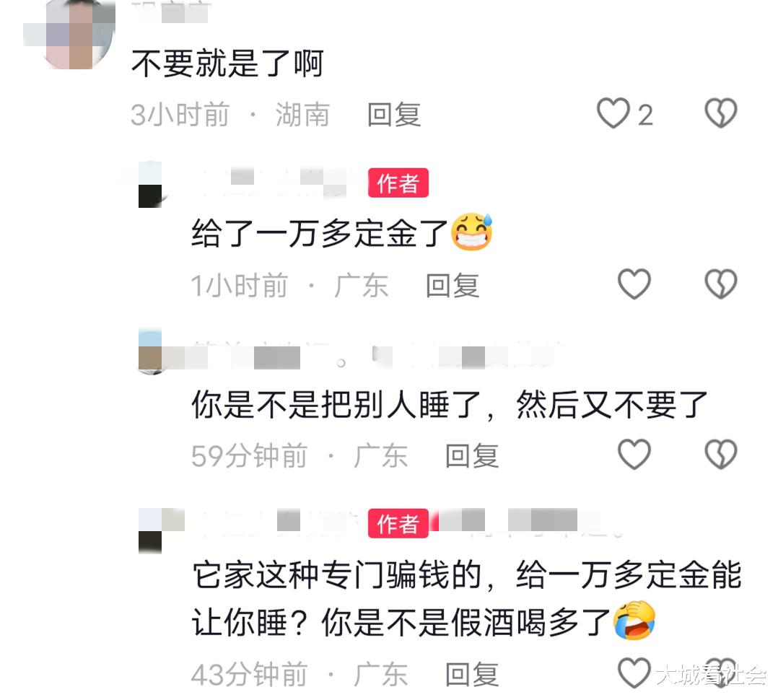This screenshot has width=778, height=700.
Task: Like the '它家这种专门骗钱的' author reply
Action: 634,673
